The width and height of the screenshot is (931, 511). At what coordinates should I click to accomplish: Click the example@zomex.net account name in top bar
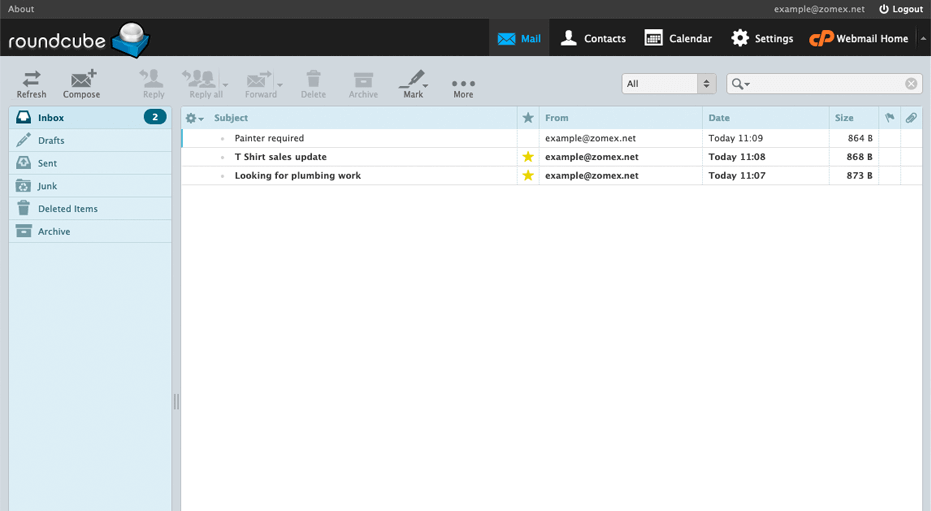click(819, 9)
